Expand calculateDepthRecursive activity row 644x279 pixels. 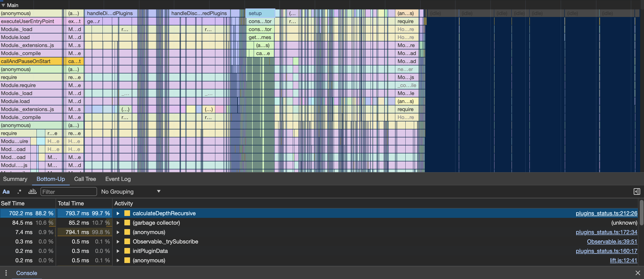(x=118, y=213)
